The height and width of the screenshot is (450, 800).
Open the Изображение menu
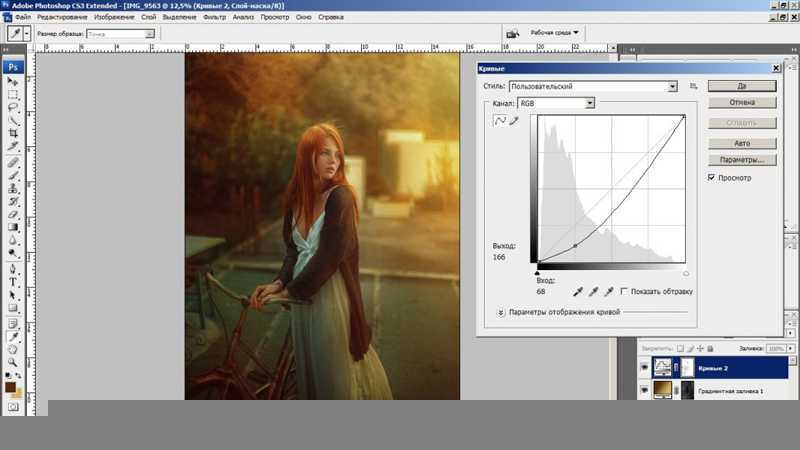115,17
